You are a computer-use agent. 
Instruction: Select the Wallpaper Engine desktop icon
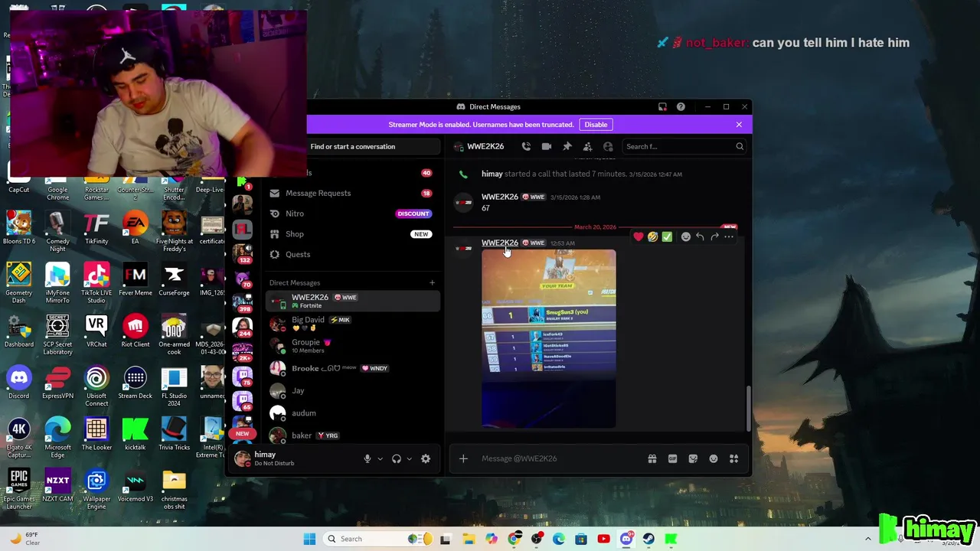[x=96, y=490]
